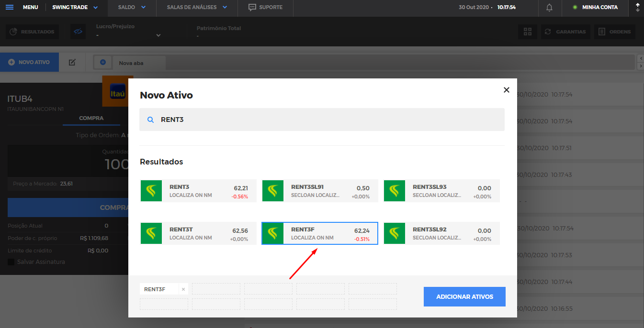Image resolution: width=644 pixels, height=328 pixels.
Task: Check Salvar Assinatura checkbox
Action: [x=11, y=262]
